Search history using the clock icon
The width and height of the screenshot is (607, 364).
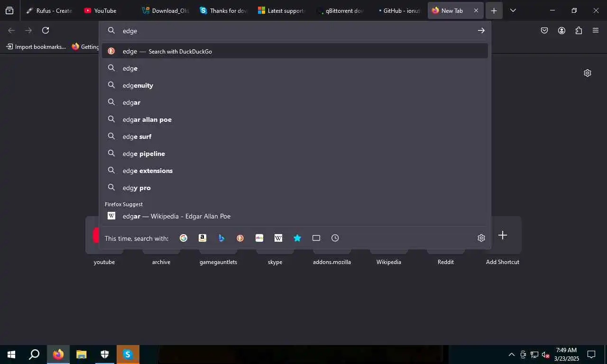click(x=335, y=238)
